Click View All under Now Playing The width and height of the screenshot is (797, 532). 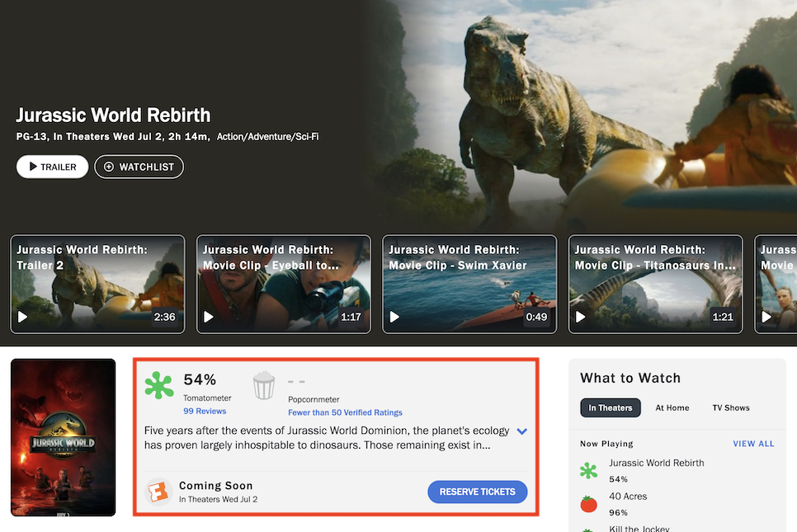(x=754, y=444)
